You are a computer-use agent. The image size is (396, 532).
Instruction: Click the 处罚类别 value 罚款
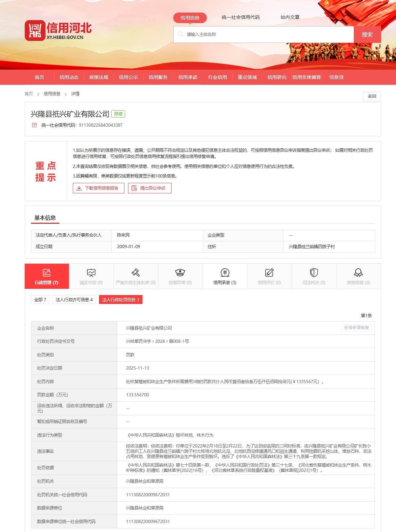click(x=130, y=355)
